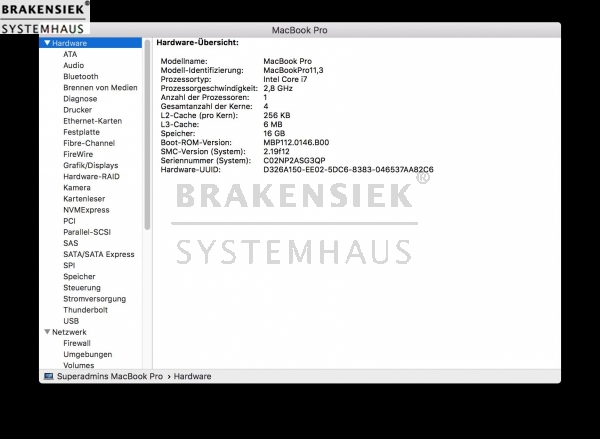Click the Hardware-UUID value
The height and width of the screenshot is (439, 600).
[348, 170]
